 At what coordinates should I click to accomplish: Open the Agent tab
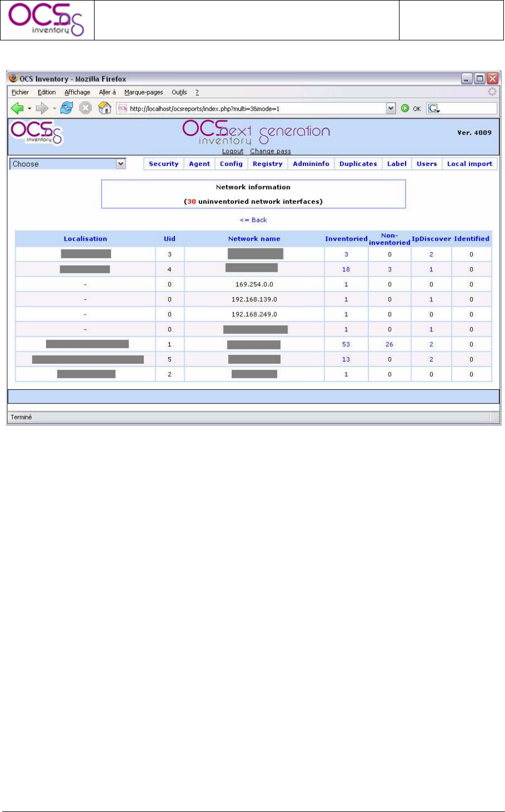[x=199, y=164]
